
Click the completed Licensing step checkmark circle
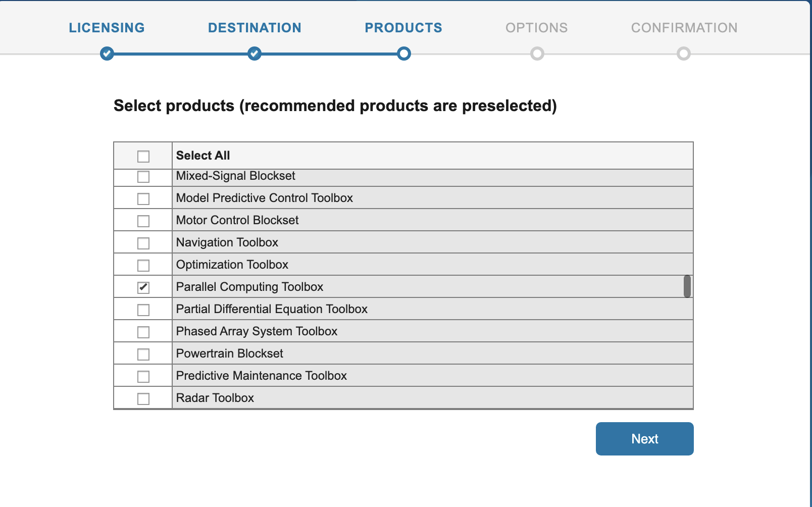pyautogui.click(x=107, y=54)
